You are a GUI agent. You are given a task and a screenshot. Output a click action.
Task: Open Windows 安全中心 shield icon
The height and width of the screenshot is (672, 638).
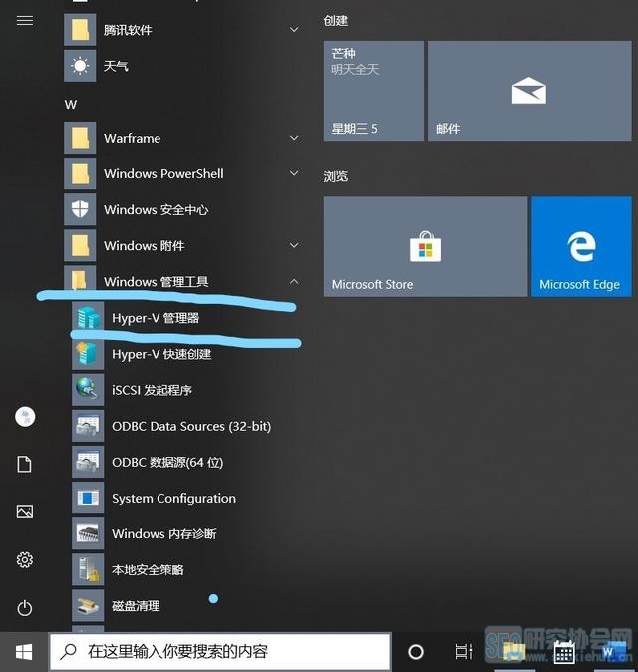80,210
